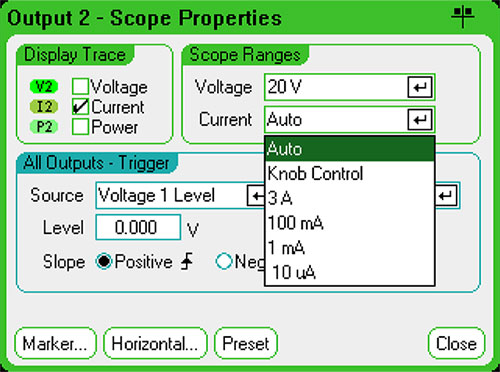This screenshot has height=372, width=500.
Task: Open the Voltage 20 V range dropdown
Action: click(x=349, y=87)
